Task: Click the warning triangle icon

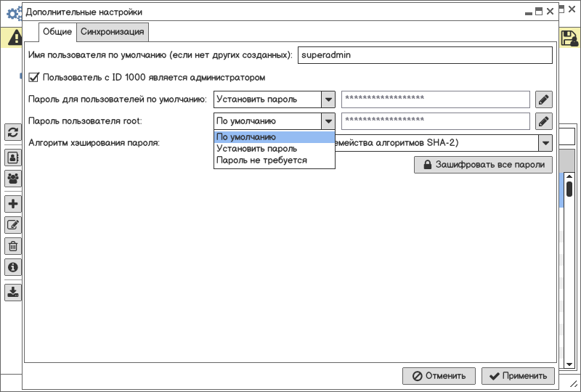Action: coord(15,38)
